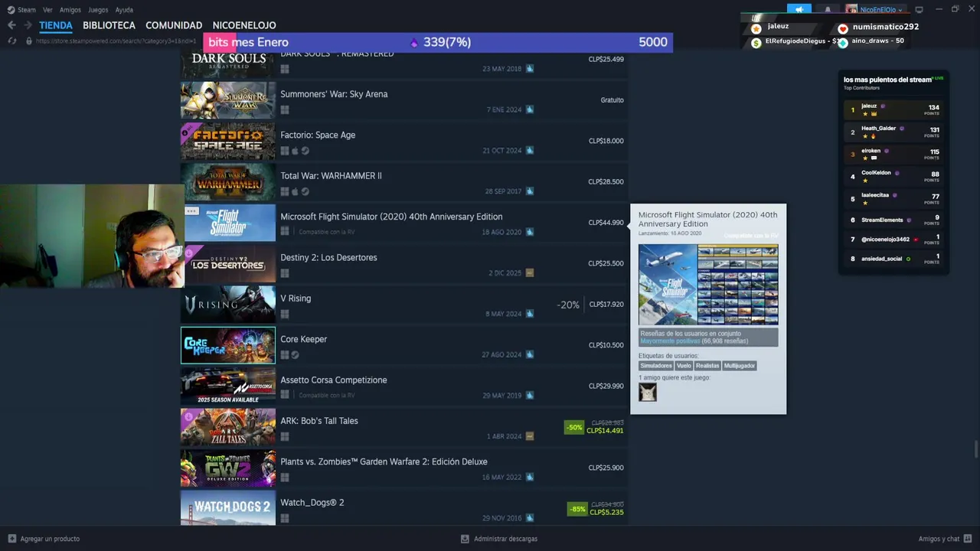
Task: Click the thumbs-up review icon for Watch_Dogs 2
Action: click(x=530, y=518)
